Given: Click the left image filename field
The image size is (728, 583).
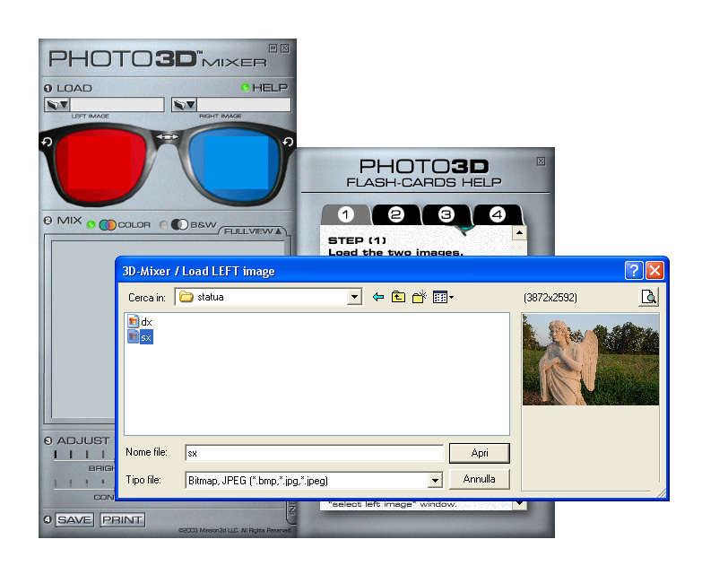Looking at the screenshot, I should 117,105.
